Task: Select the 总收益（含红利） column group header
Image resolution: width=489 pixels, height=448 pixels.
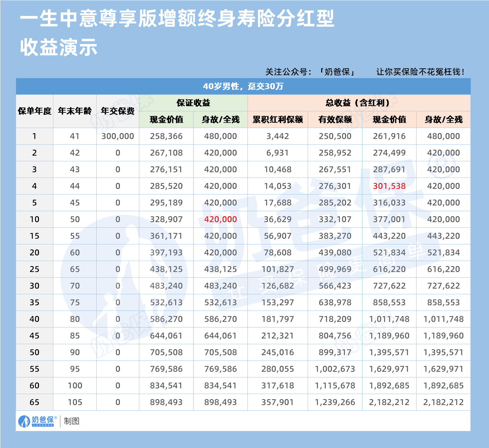Action: click(358, 103)
